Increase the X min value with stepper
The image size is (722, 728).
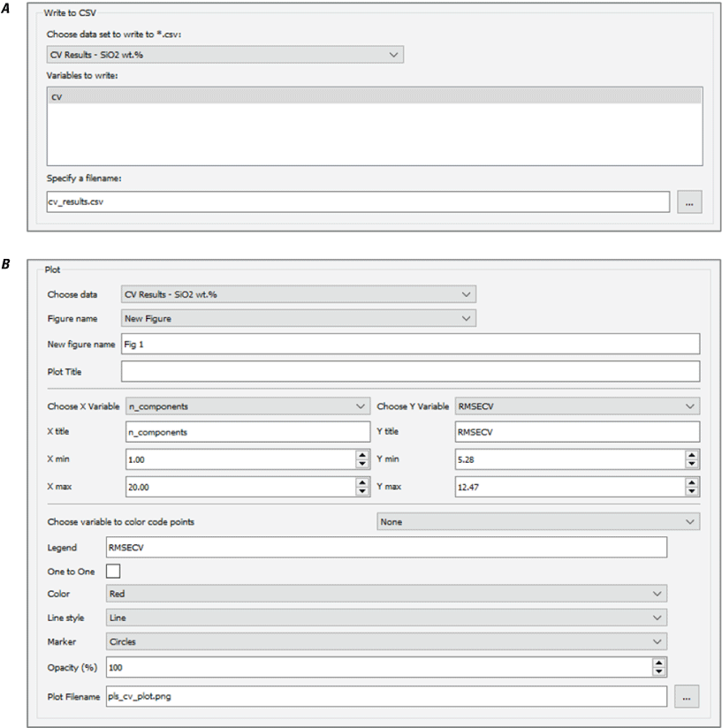pyautogui.click(x=362, y=455)
